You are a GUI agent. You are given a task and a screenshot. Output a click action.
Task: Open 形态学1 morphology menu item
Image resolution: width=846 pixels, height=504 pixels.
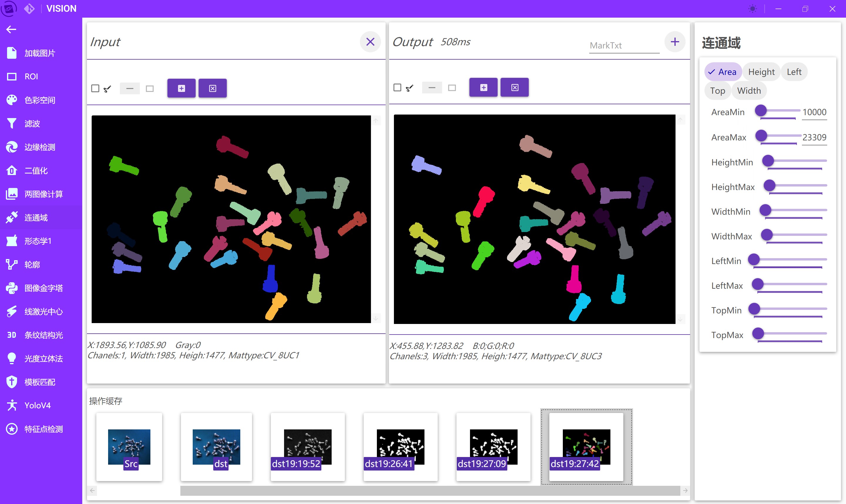(37, 241)
